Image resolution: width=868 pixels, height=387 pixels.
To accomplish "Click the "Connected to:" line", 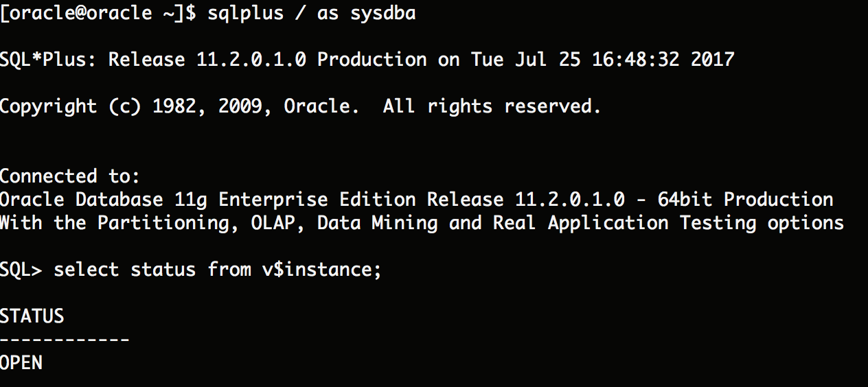I will tap(69, 176).
